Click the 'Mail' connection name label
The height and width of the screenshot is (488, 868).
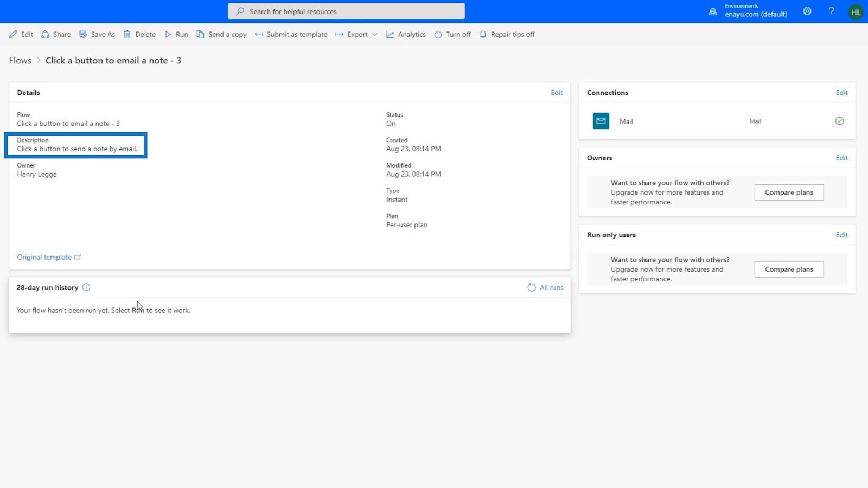pyautogui.click(x=626, y=121)
